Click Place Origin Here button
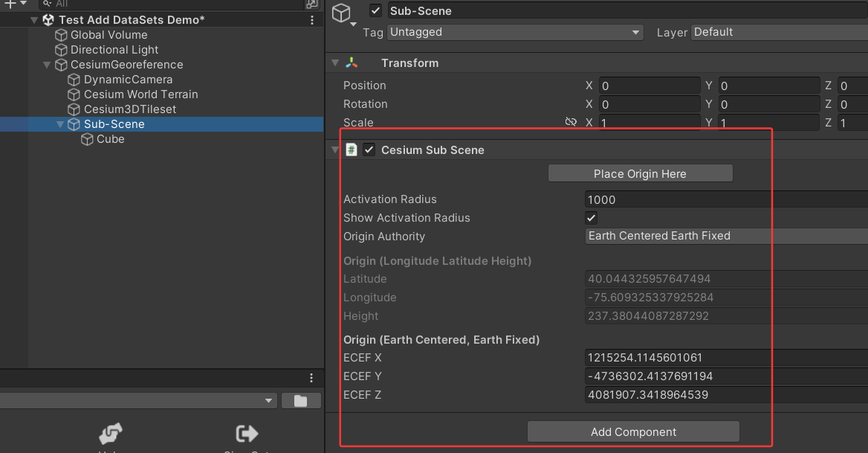This screenshot has height=453, width=868. coord(640,173)
